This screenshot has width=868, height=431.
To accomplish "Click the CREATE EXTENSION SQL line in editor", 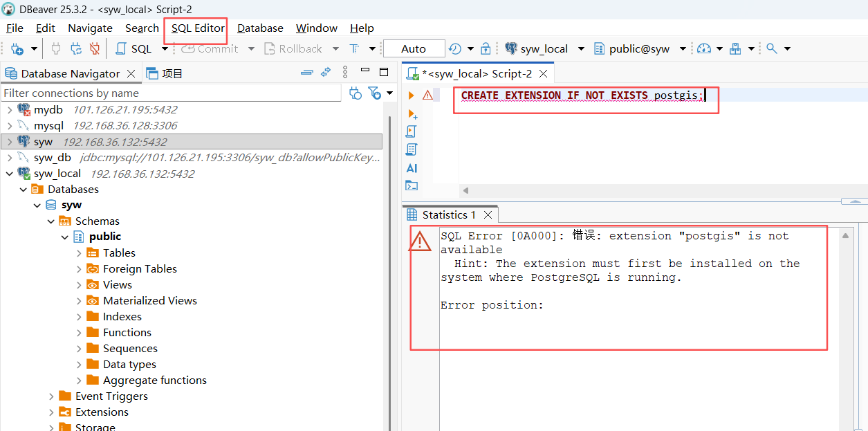I will click(582, 95).
